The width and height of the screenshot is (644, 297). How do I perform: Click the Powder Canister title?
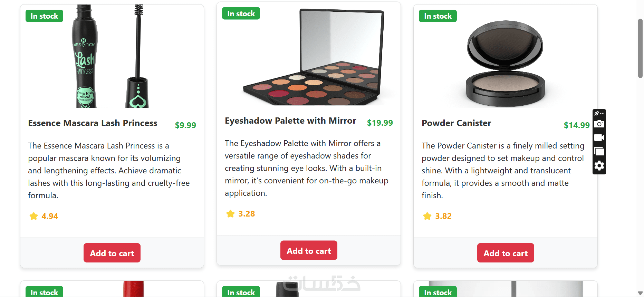click(x=456, y=123)
